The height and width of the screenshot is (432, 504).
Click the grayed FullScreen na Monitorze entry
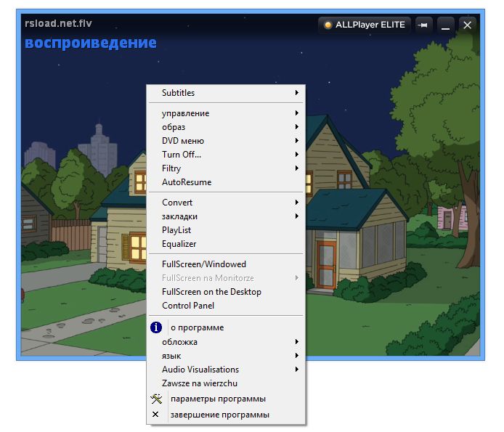(x=226, y=278)
